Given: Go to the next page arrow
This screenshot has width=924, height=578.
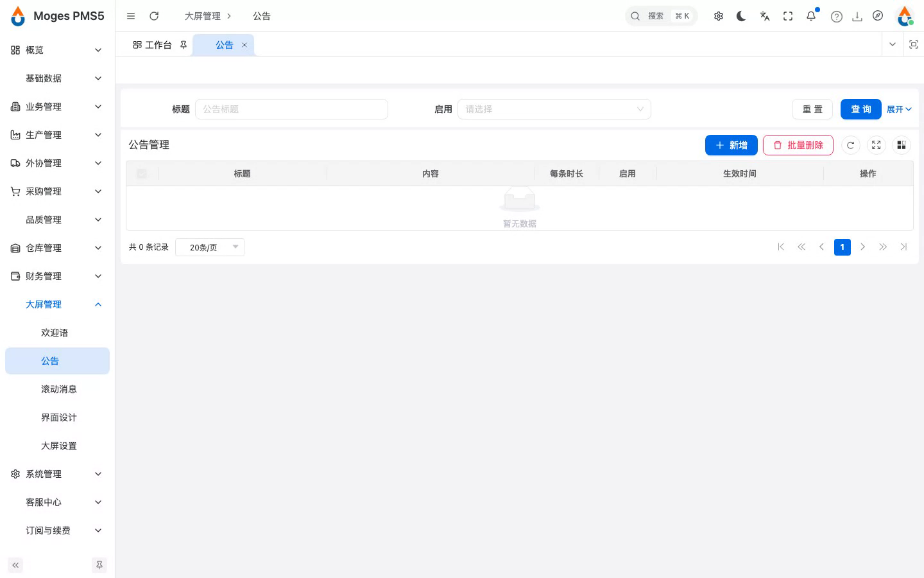Looking at the screenshot, I should [x=863, y=247].
